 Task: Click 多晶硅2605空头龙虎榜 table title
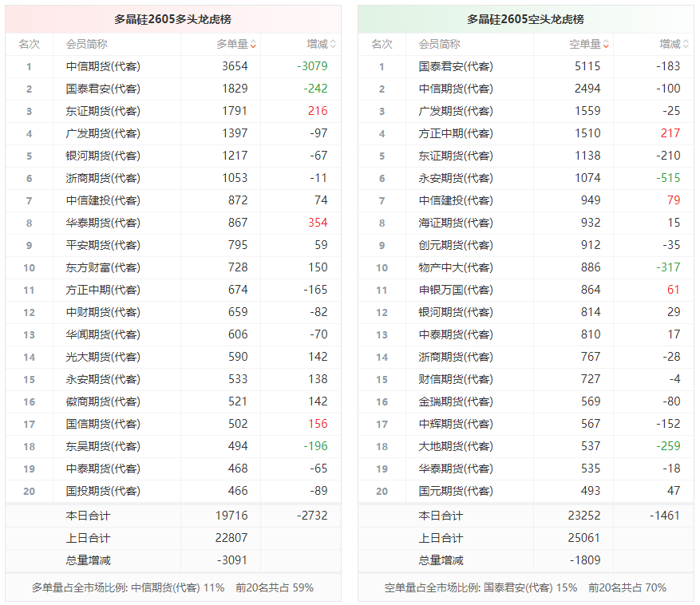click(x=525, y=19)
